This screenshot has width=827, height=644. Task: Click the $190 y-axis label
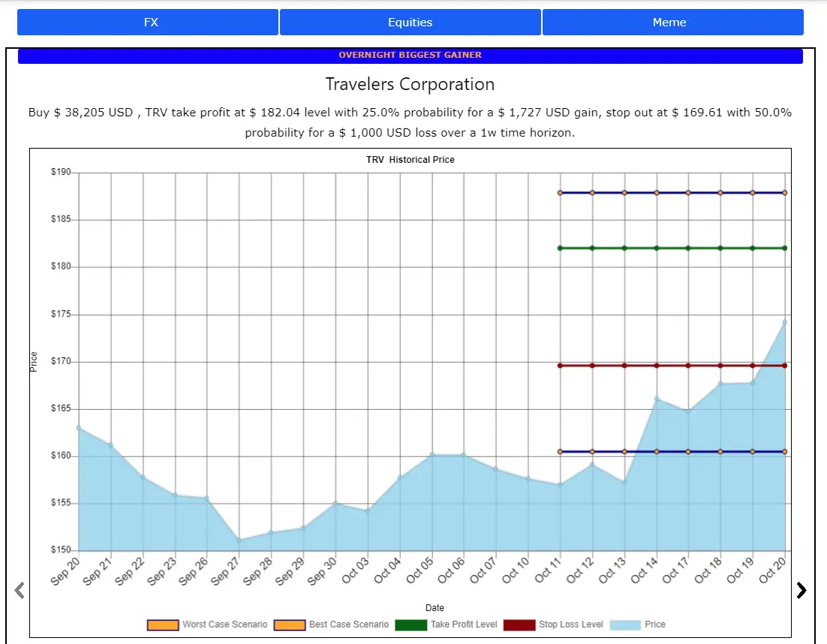61,172
